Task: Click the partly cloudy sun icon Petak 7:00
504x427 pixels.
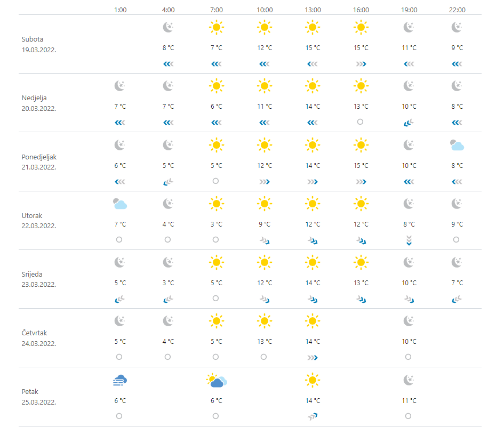Action: tap(217, 381)
